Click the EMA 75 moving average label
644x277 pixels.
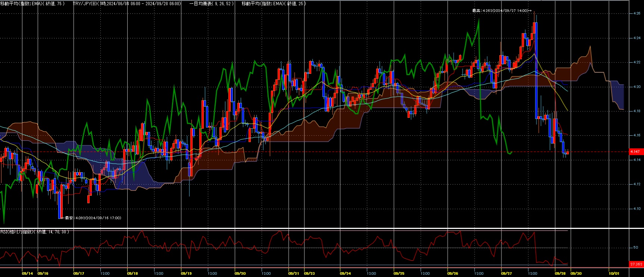tap(32, 3)
